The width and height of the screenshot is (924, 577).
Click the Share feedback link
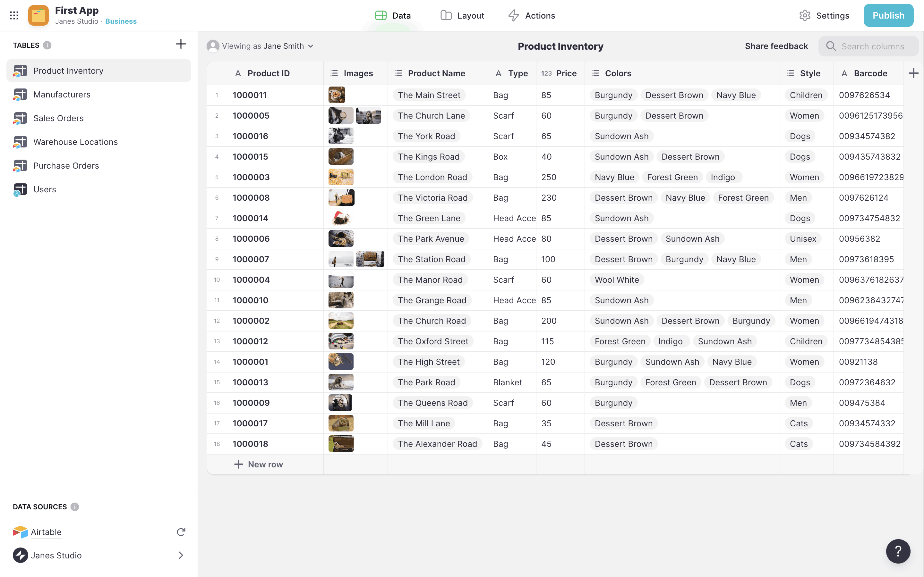(776, 46)
